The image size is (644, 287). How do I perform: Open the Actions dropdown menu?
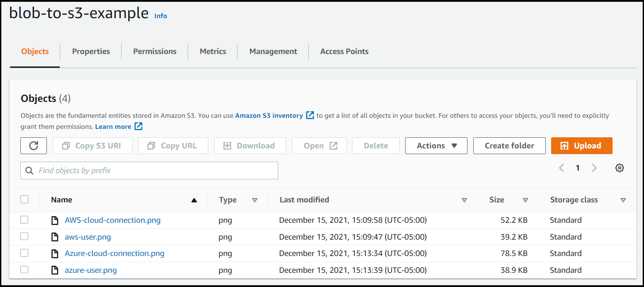(436, 146)
